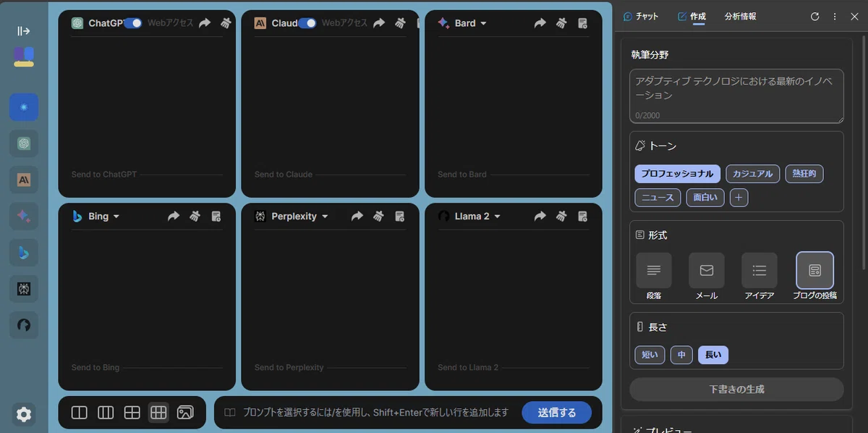Focus the main prompt input box

(375, 412)
